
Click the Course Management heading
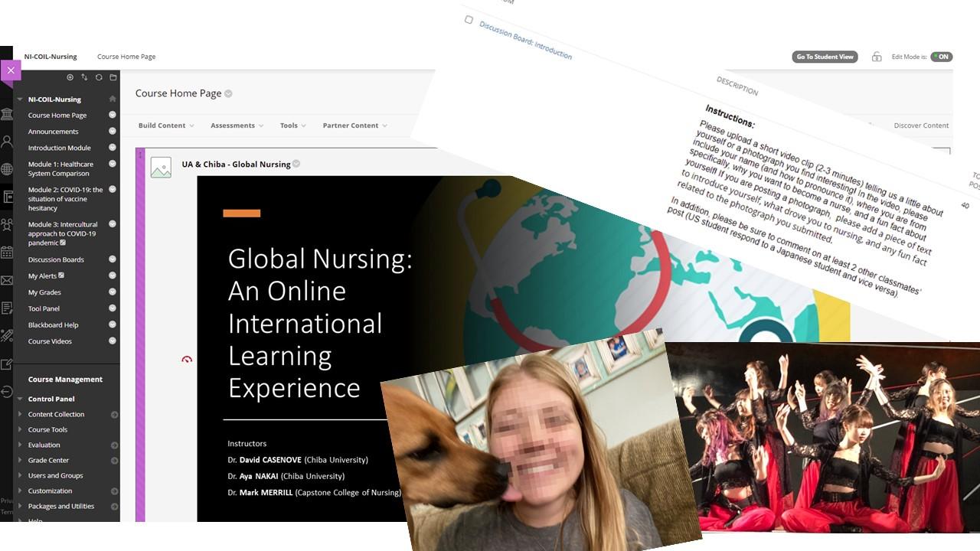65,380
